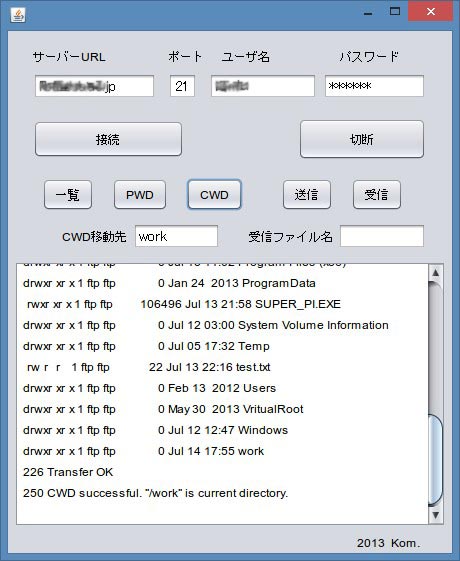Click the Java icon in the title bar
The image size is (460, 561).
click(x=18, y=15)
